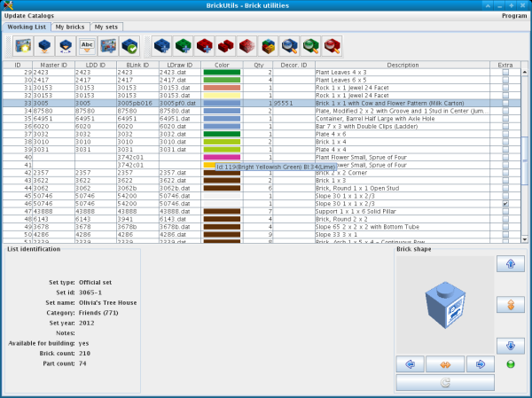This screenshot has height=398, width=532.
Task: Toggle Extra checkbox for Support 1 x 1 x 6 Solid Pillar
Action: click(505, 211)
